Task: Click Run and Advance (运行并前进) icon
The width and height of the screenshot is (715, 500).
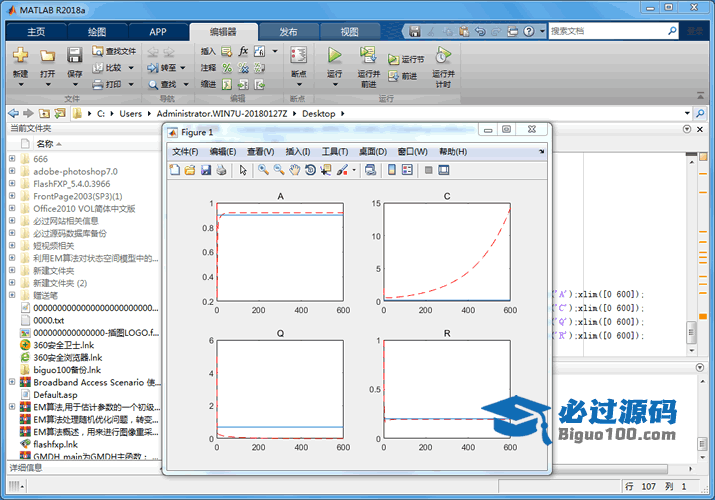Action: pyautogui.click(x=368, y=55)
